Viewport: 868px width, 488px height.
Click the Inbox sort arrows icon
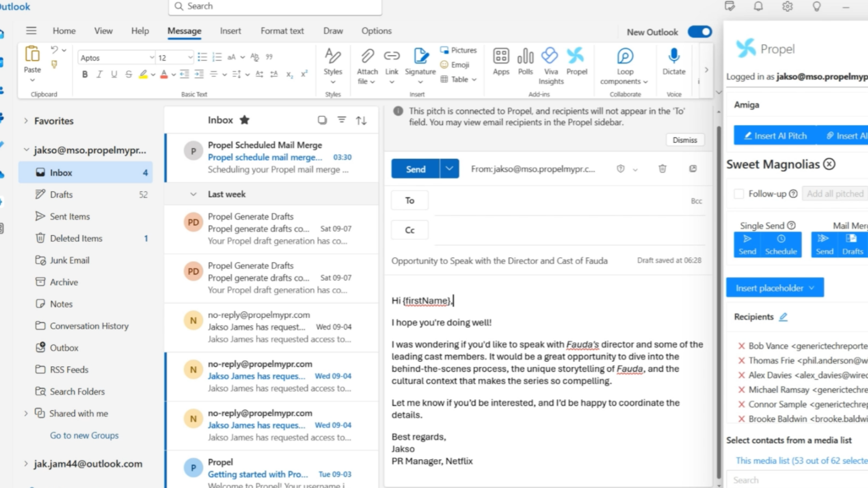pyautogui.click(x=361, y=121)
